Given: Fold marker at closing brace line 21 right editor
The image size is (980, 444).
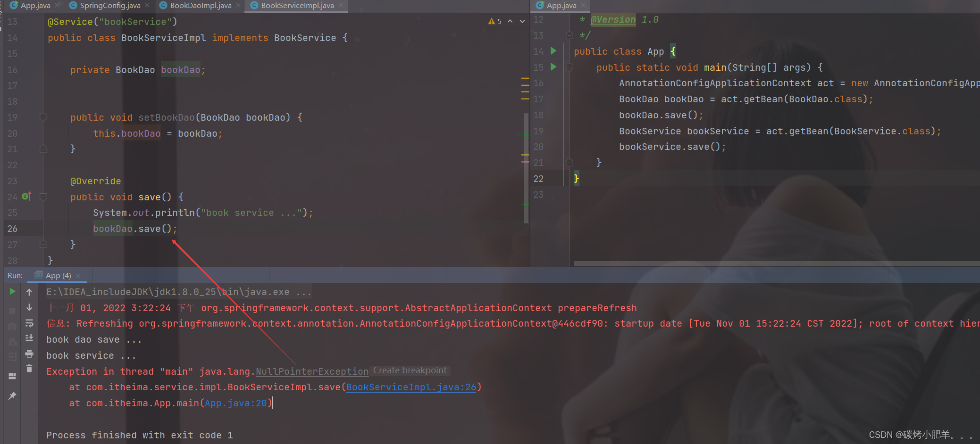Looking at the screenshot, I should (x=570, y=163).
